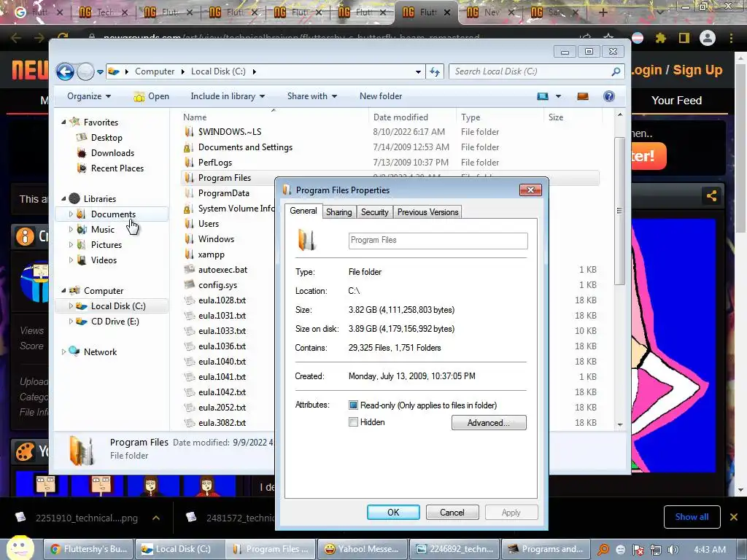Select the PerfLogs folder row
This screenshot has height=560, width=747.
[x=390, y=163]
